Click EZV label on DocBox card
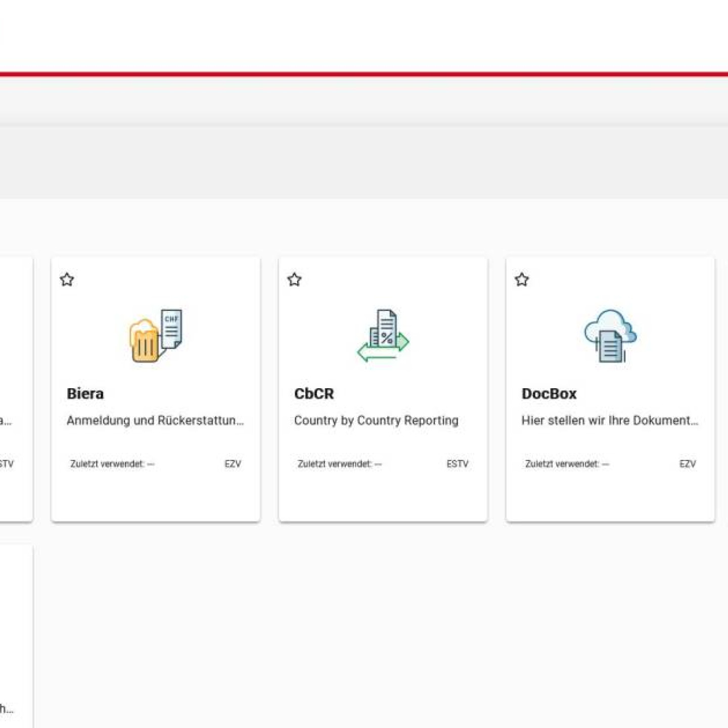728x728 pixels. (688, 464)
